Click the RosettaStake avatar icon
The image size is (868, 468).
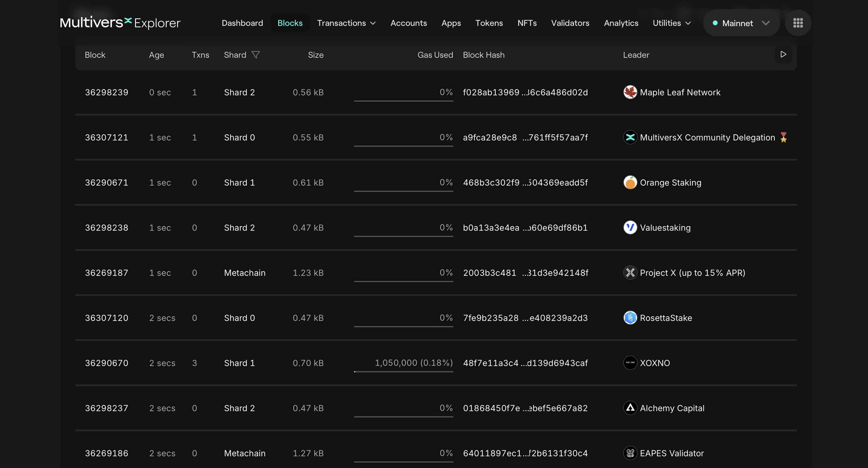630,318
